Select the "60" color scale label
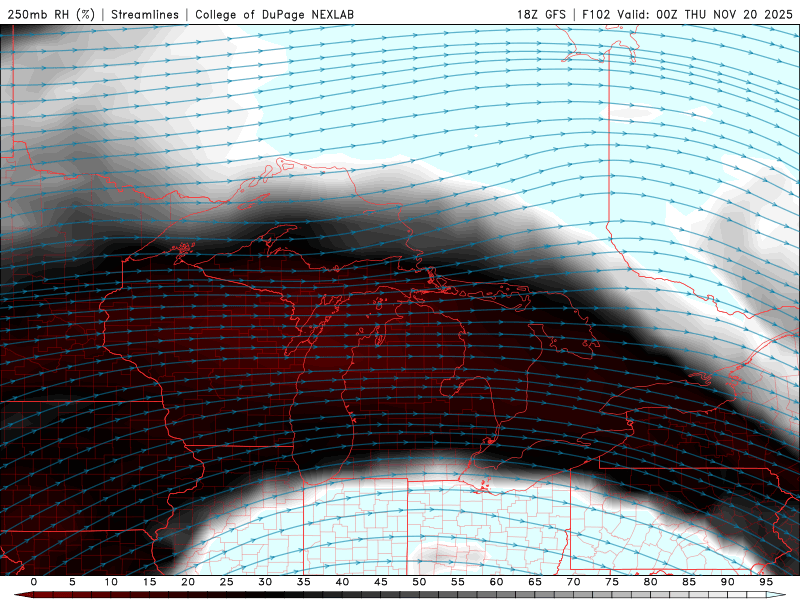The height and width of the screenshot is (600, 800). (496, 582)
